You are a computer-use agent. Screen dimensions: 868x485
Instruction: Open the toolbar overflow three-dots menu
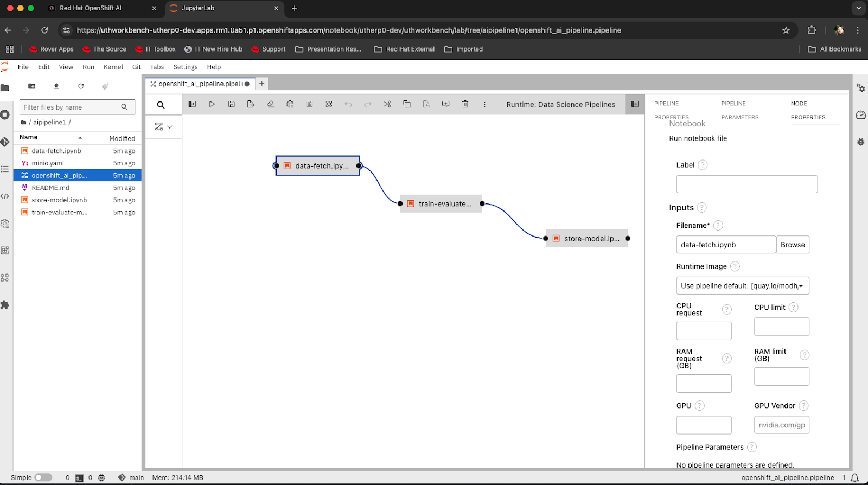[x=484, y=104]
